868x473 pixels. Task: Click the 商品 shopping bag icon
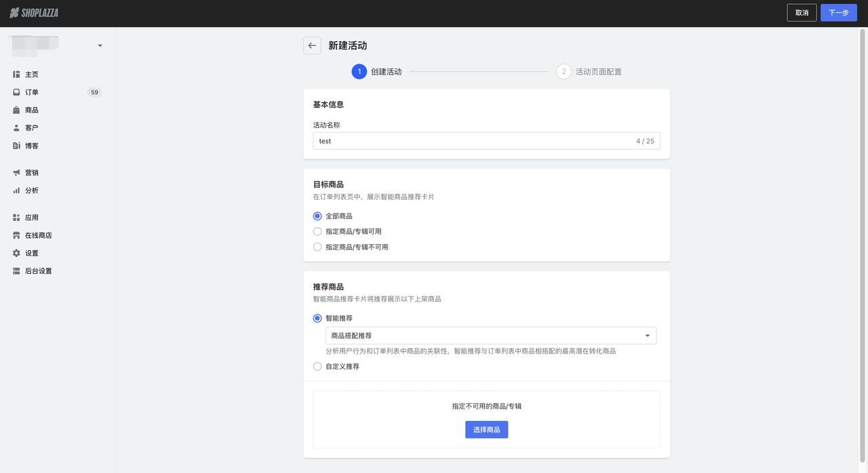16,110
